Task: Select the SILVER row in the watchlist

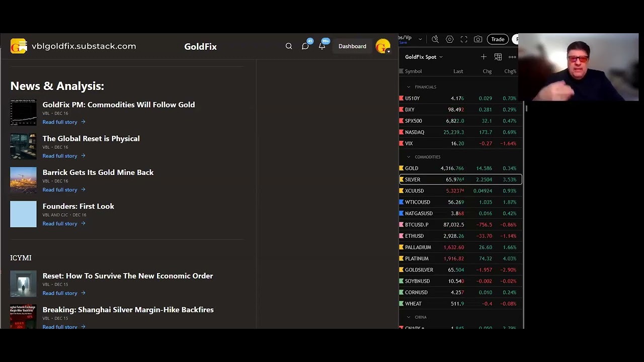Action: coord(460,179)
